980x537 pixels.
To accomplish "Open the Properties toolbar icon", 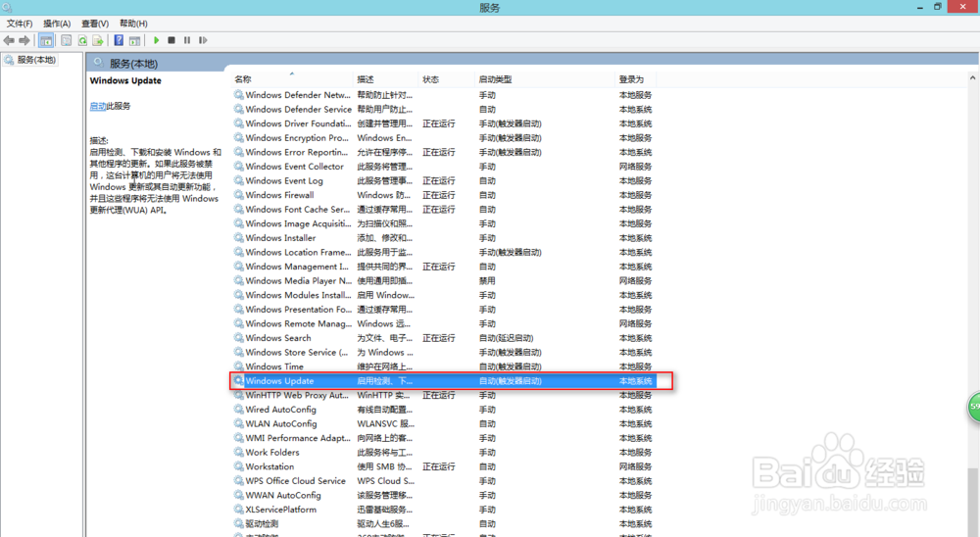I will click(x=67, y=40).
